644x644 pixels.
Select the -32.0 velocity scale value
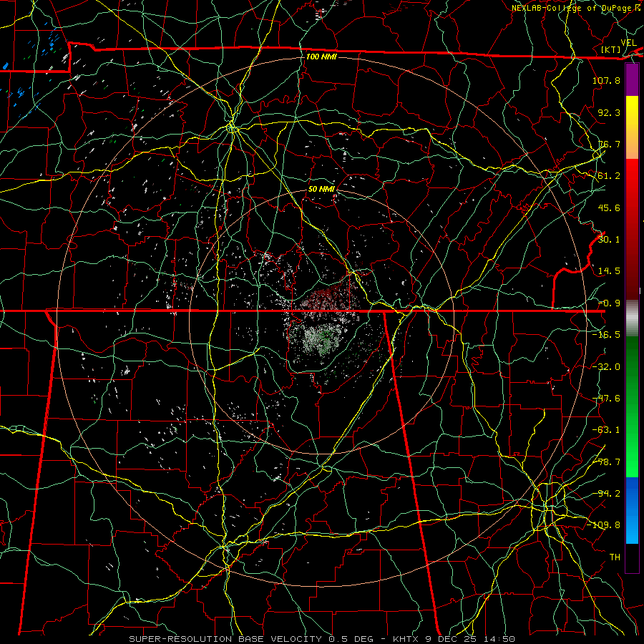[x=606, y=366]
